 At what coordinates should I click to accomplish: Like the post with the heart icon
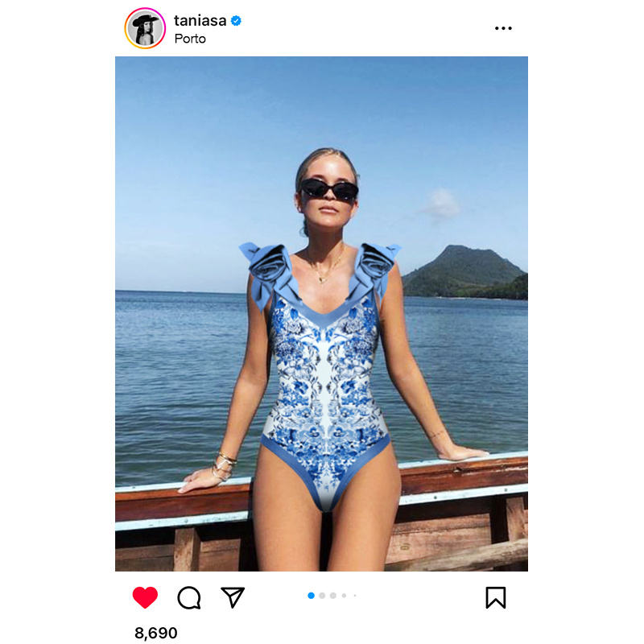click(145, 597)
